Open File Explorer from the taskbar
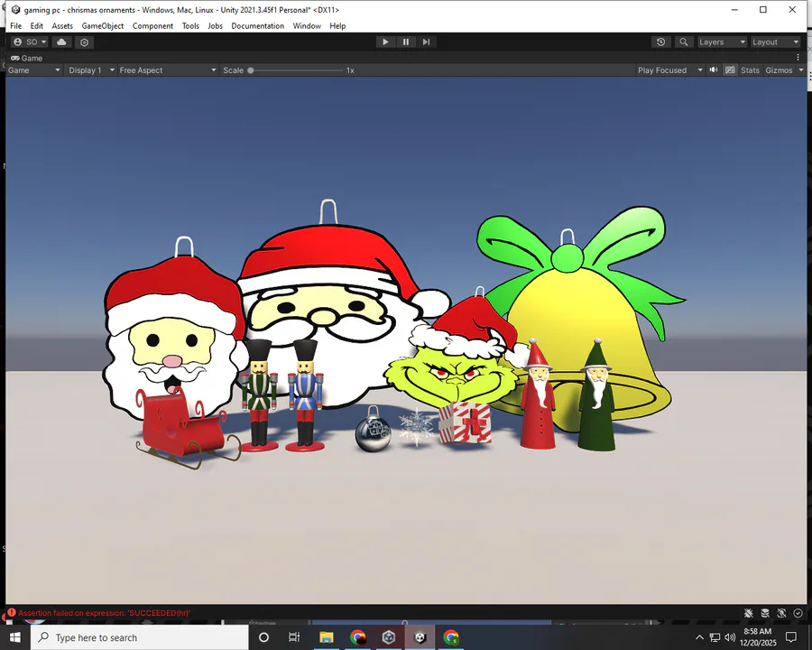This screenshot has width=812, height=650. [327, 637]
